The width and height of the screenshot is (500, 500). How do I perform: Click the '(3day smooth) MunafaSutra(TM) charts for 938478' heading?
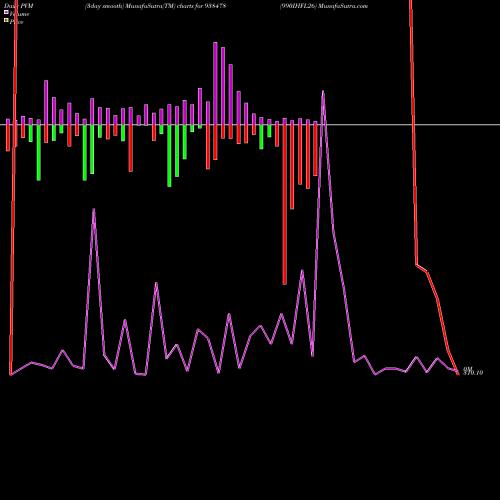155,6
